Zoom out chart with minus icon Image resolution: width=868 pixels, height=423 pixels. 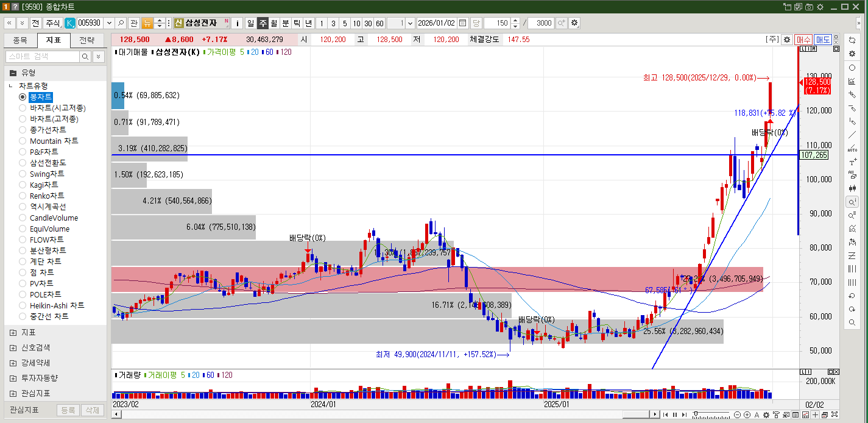tap(738, 414)
